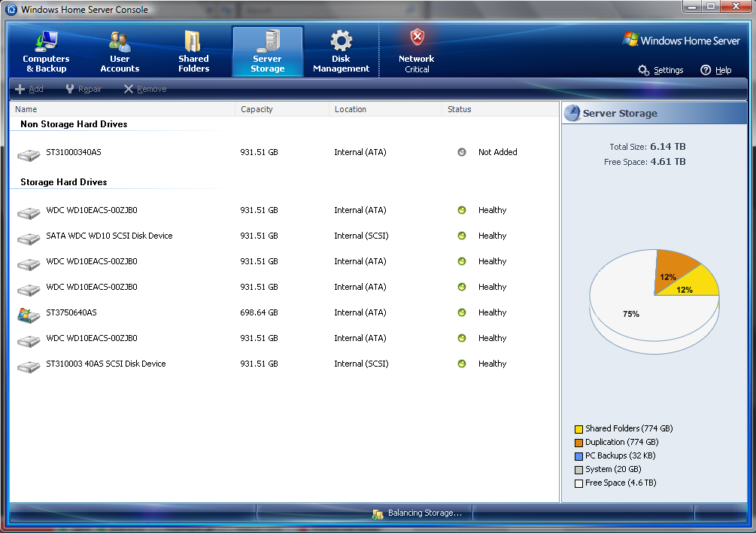Open the User Accounts tab

[120, 51]
